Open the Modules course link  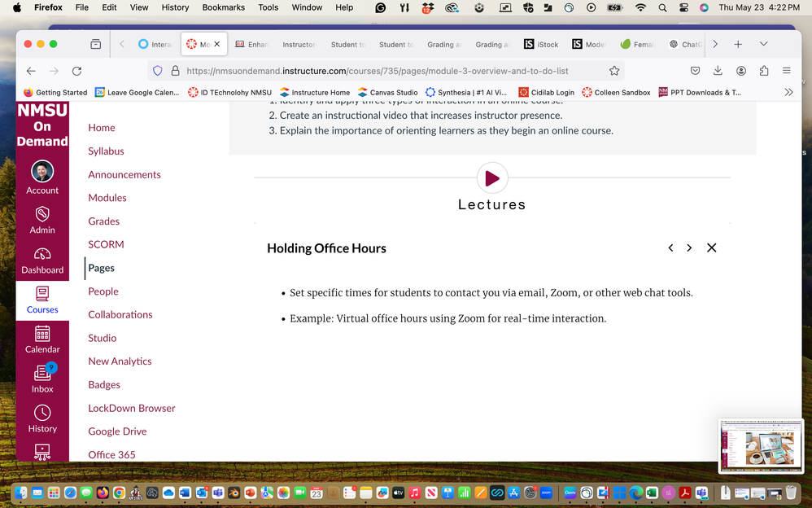(107, 198)
